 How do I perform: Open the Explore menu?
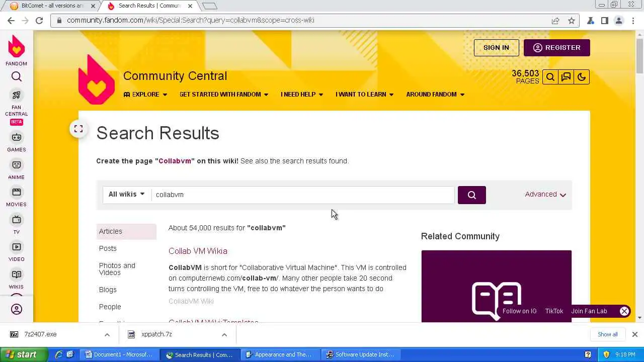[x=145, y=95]
